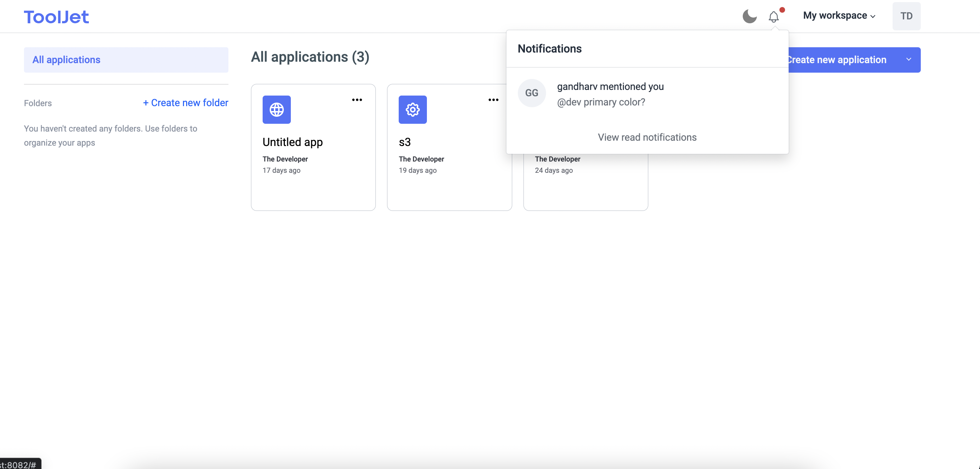The image size is (980, 469).
Task: Click the s3 app title
Action: (x=405, y=142)
